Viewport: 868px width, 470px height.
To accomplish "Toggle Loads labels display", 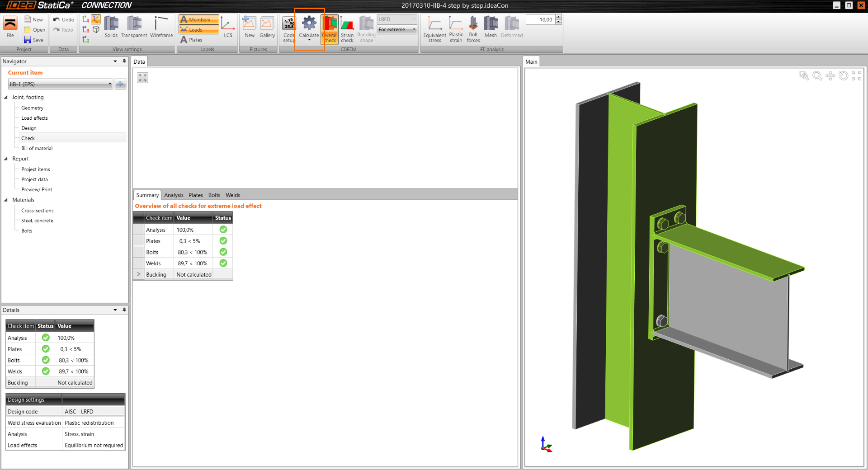I will pyautogui.click(x=198, y=30).
